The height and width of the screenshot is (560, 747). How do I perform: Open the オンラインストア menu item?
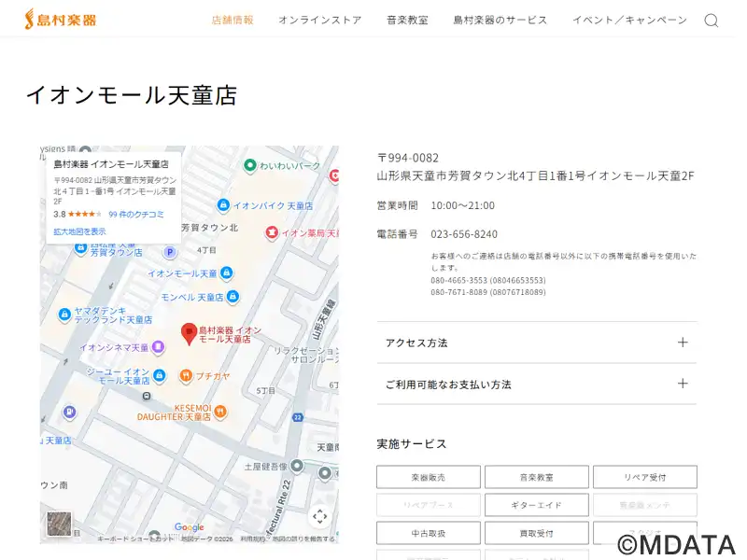pyautogui.click(x=319, y=20)
